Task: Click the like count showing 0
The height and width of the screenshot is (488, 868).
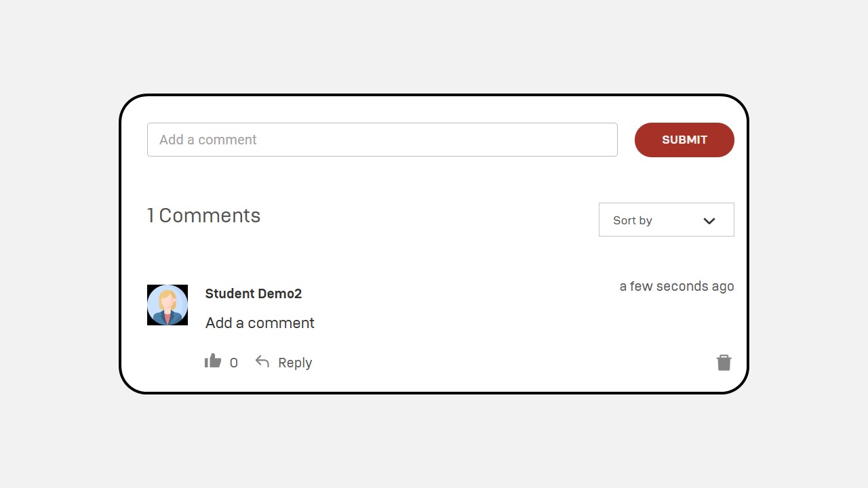Action: click(234, 363)
